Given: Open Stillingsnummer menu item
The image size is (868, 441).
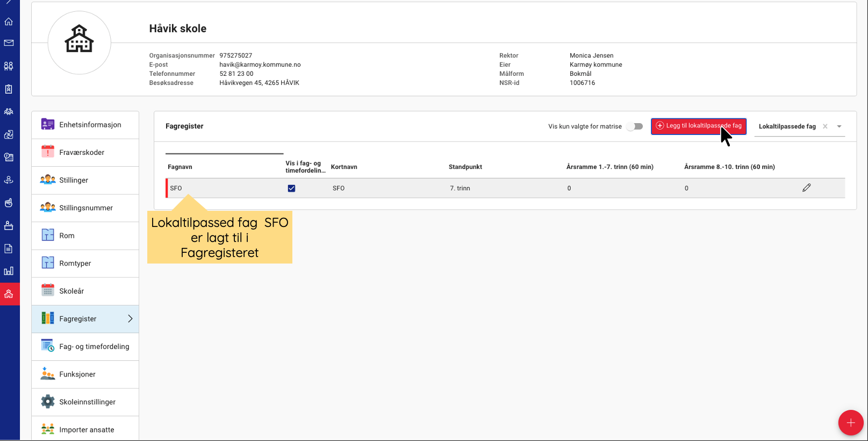Looking at the screenshot, I should click(x=85, y=208).
